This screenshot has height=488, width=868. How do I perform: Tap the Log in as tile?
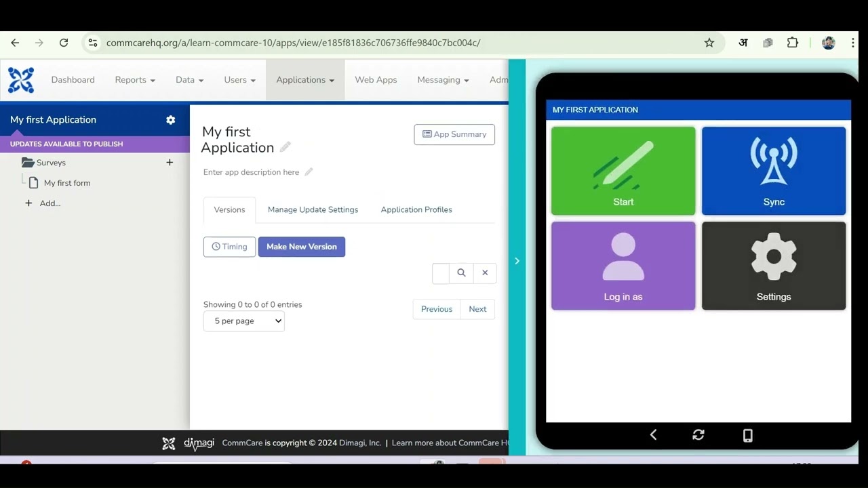click(x=623, y=266)
